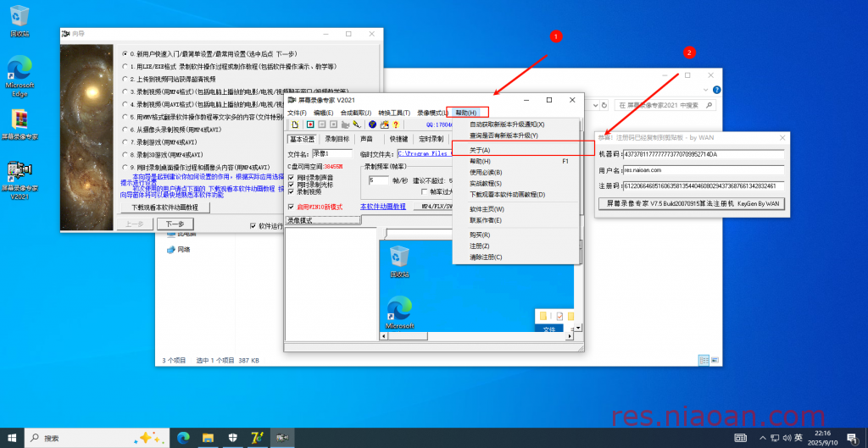Select option 7 录制游戏 radio button
The height and width of the screenshot is (448, 868).
[x=125, y=142]
